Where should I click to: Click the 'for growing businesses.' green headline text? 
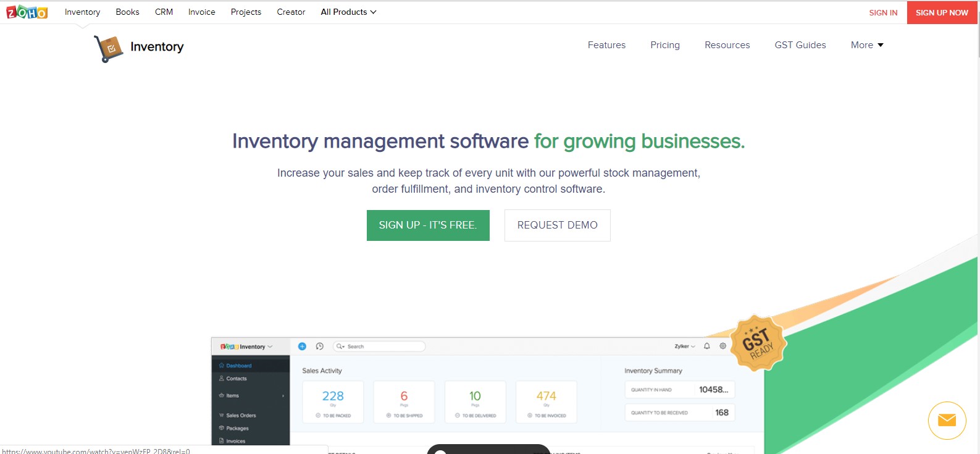tap(639, 141)
